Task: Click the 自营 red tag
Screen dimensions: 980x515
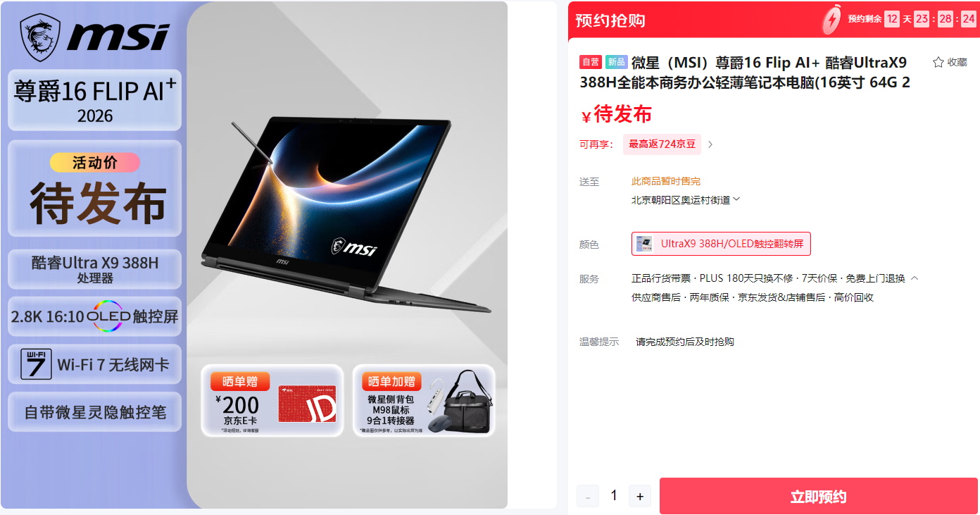Action: [x=591, y=62]
